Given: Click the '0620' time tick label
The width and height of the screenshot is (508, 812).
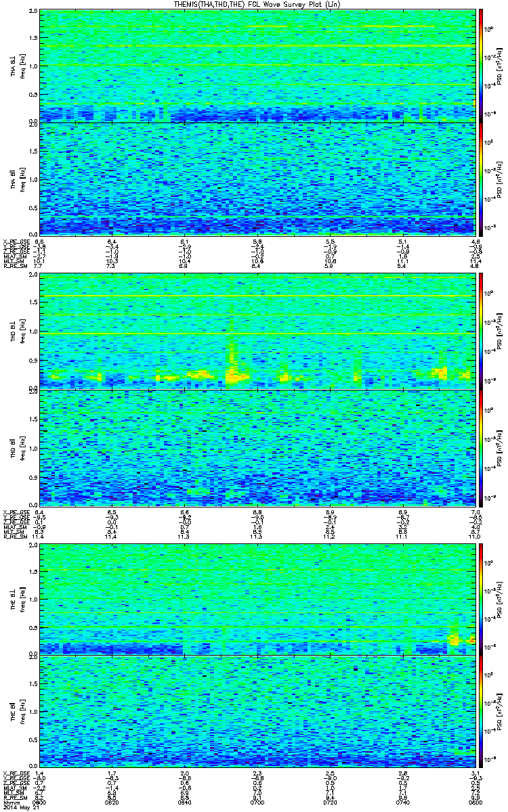Looking at the screenshot, I should 112,803.
